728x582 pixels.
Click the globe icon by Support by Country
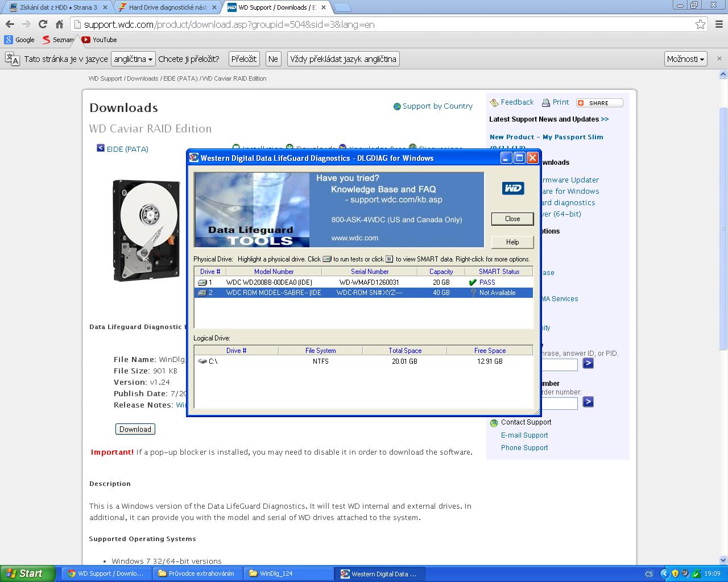397,106
